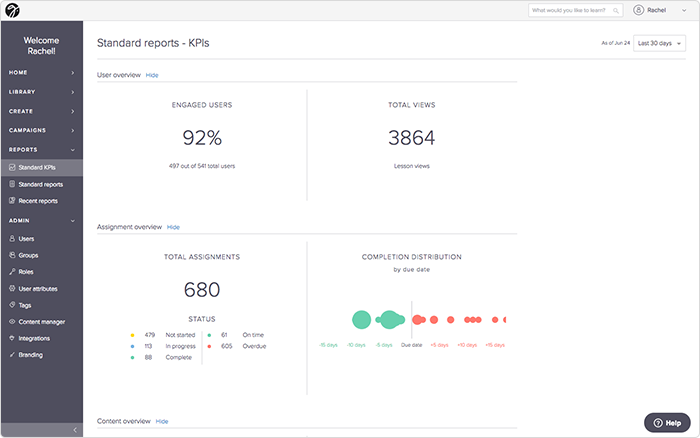Click the Tags icon in sidebar
The width and height of the screenshot is (700, 438).
12,305
